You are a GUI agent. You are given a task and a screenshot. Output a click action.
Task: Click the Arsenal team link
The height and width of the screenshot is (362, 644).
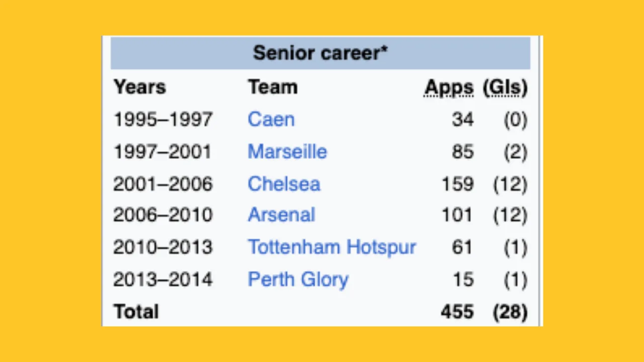click(x=281, y=215)
